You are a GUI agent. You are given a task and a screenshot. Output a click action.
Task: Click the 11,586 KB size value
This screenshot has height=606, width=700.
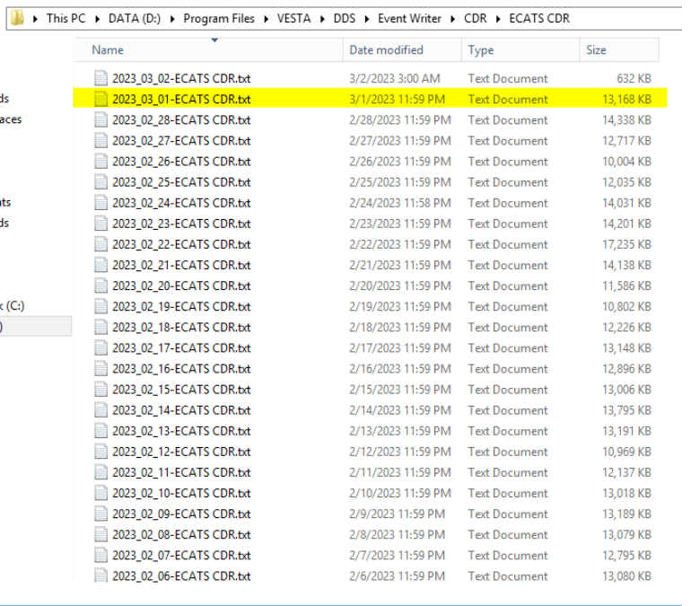pyautogui.click(x=626, y=285)
